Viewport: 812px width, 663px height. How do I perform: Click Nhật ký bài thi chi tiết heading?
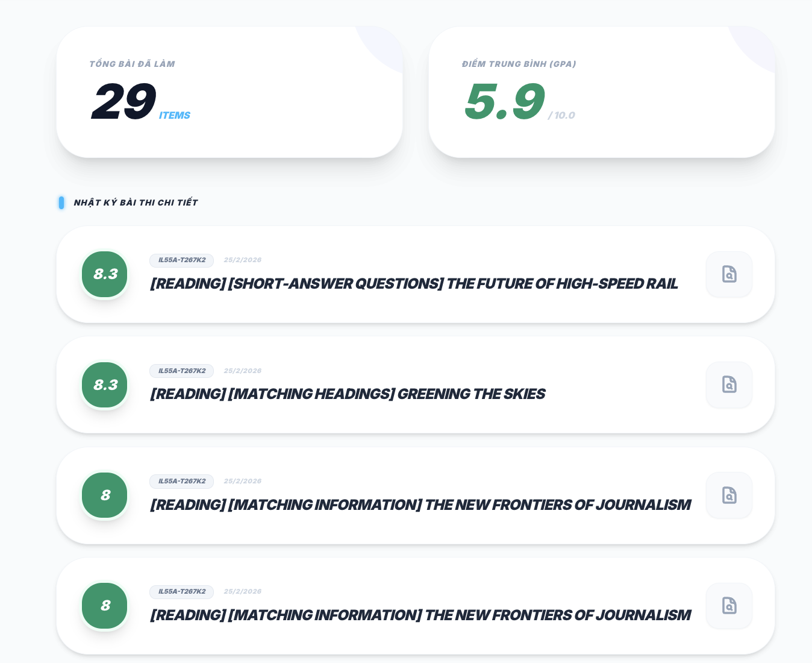136,203
